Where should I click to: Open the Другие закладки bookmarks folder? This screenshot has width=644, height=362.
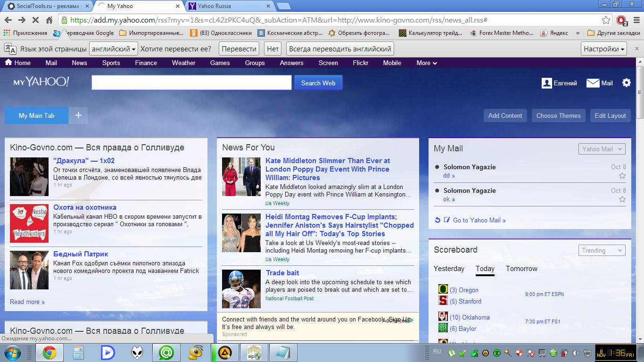point(614,33)
